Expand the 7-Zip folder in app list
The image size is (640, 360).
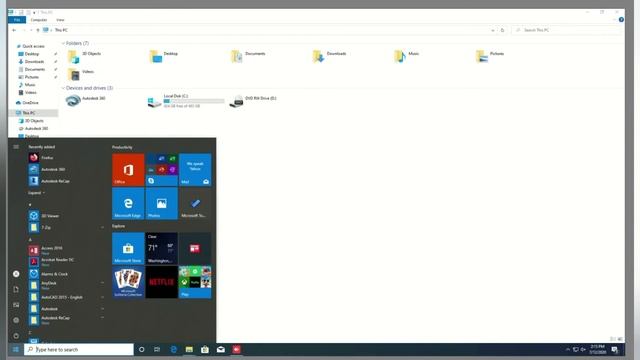(x=102, y=227)
